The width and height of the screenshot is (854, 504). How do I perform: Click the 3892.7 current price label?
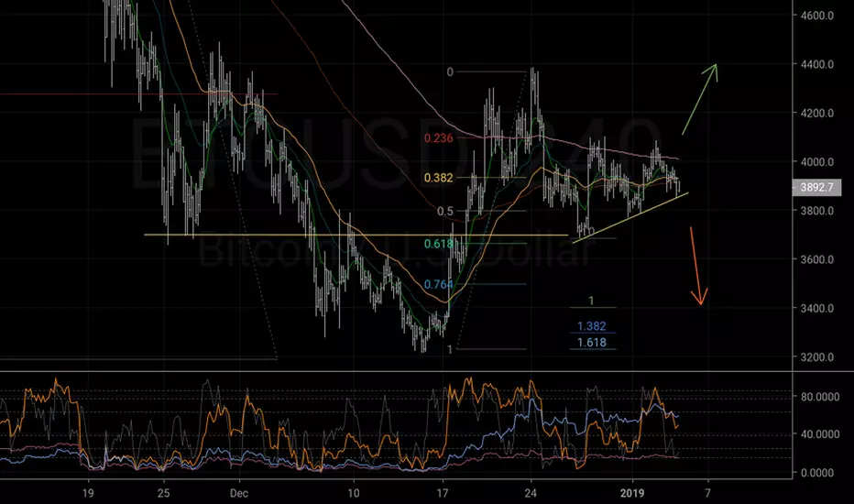pos(817,188)
